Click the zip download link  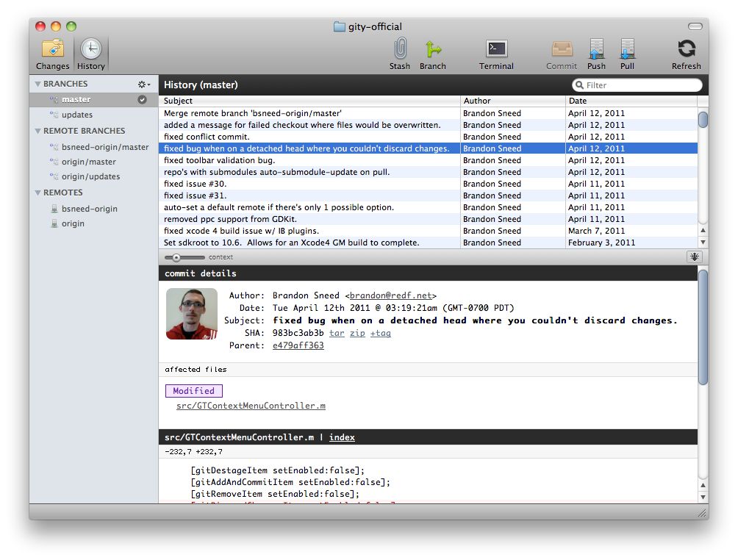pos(357,333)
